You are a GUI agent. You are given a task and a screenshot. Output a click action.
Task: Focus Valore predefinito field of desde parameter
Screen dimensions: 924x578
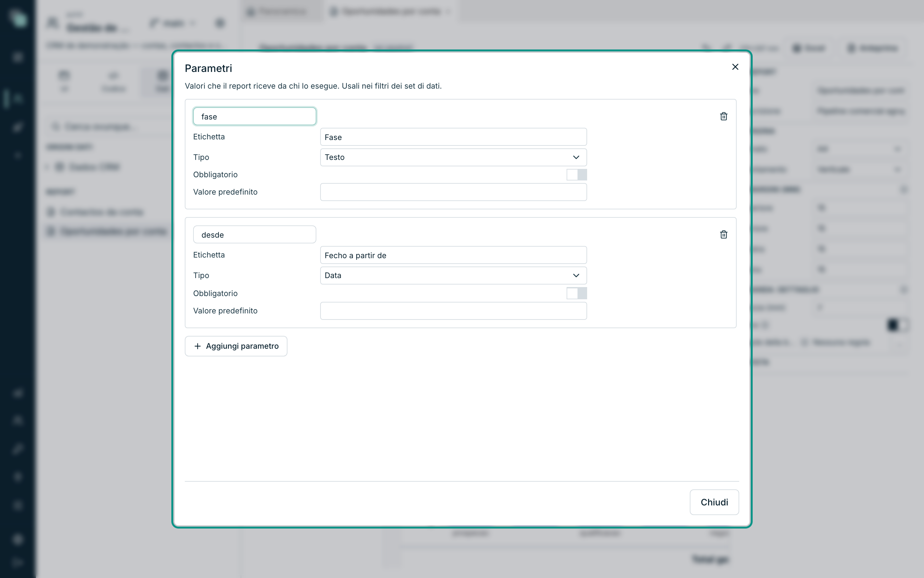click(x=453, y=311)
